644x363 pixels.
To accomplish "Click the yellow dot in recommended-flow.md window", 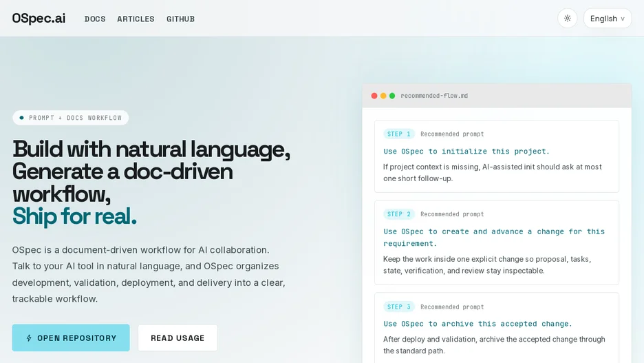I will click(383, 96).
